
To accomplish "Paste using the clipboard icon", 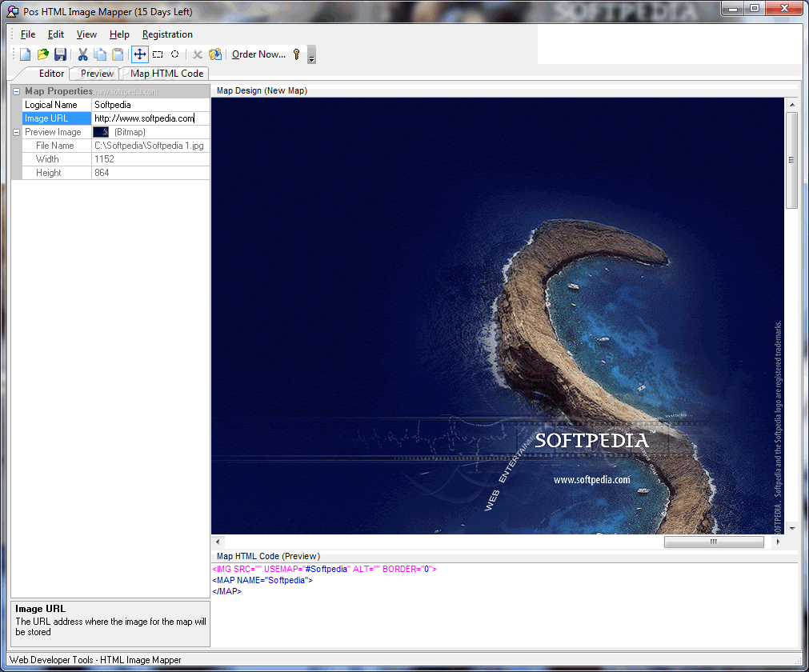I will [x=118, y=54].
